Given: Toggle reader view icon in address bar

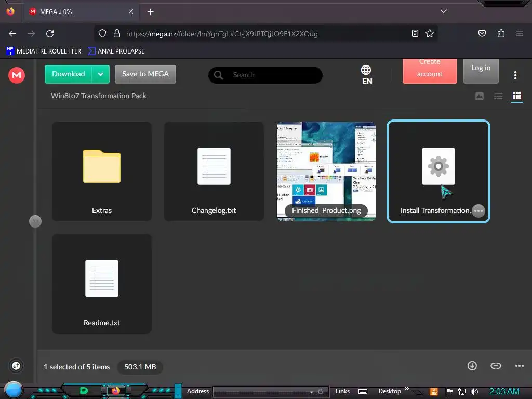Looking at the screenshot, I should [415, 33].
